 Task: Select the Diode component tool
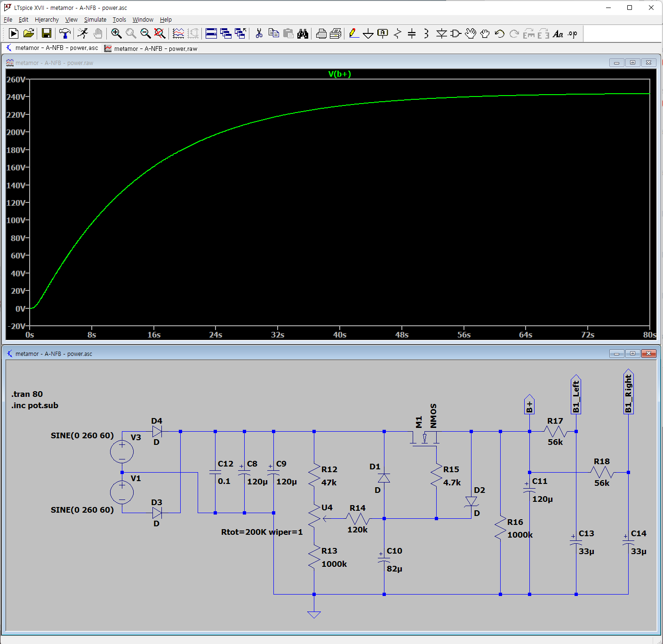(441, 33)
